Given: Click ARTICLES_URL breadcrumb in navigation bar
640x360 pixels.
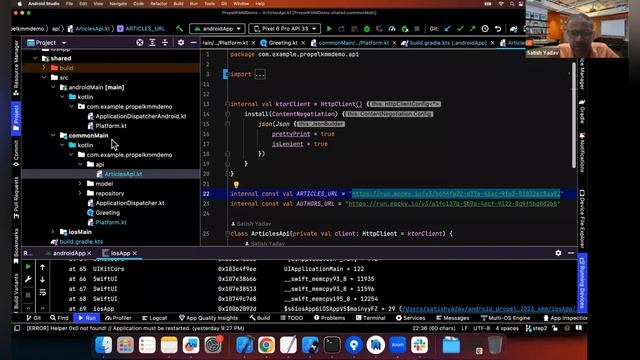Looking at the screenshot, I should [x=141, y=29].
